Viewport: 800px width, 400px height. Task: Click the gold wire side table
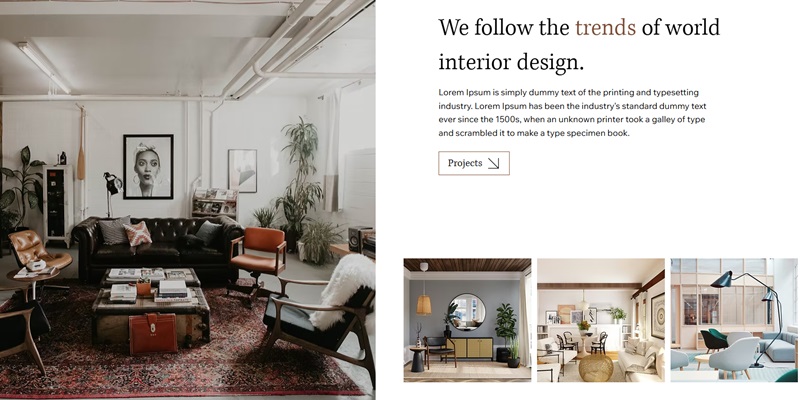click(595, 367)
